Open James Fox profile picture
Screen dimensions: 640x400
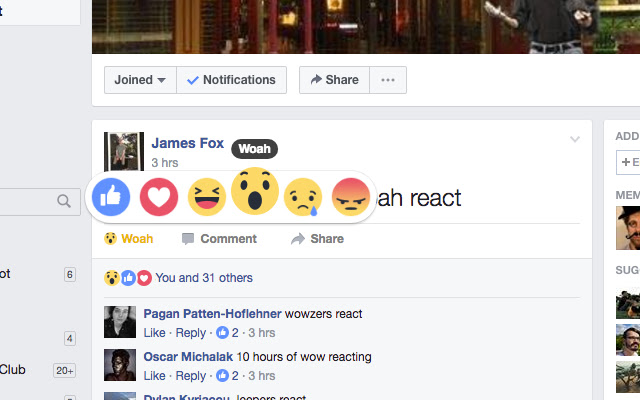124,151
